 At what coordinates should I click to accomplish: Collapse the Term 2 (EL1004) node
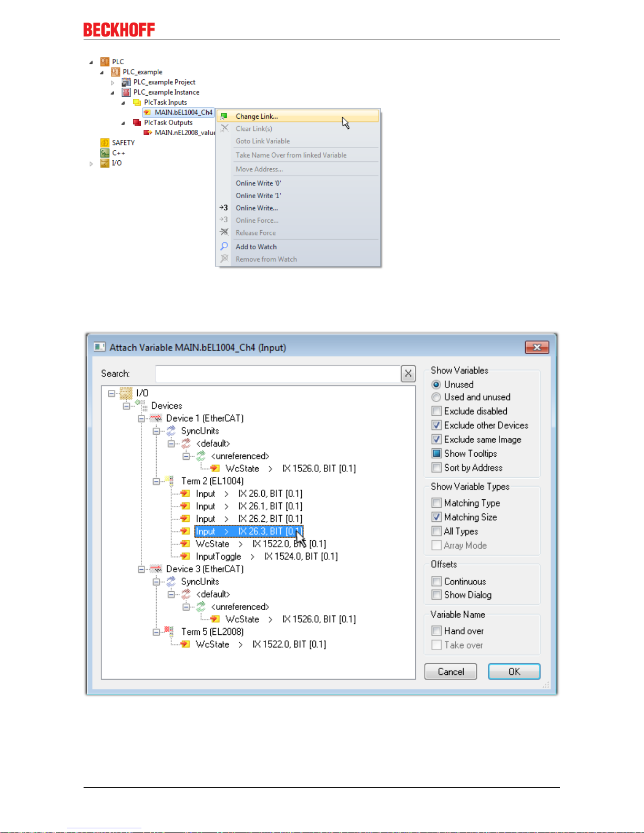tap(156, 481)
